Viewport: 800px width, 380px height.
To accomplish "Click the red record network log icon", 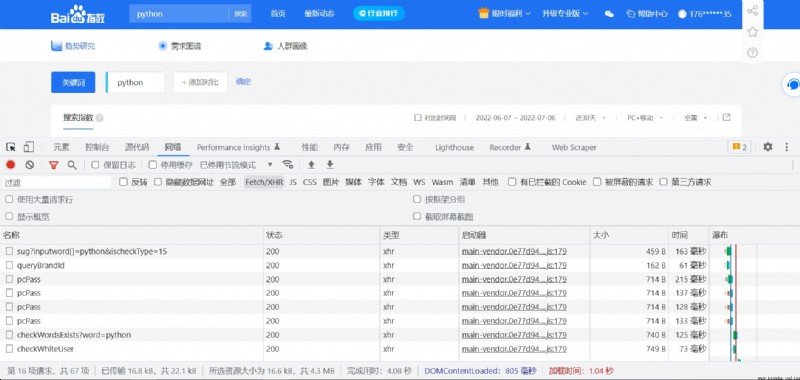I will (11, 165).
